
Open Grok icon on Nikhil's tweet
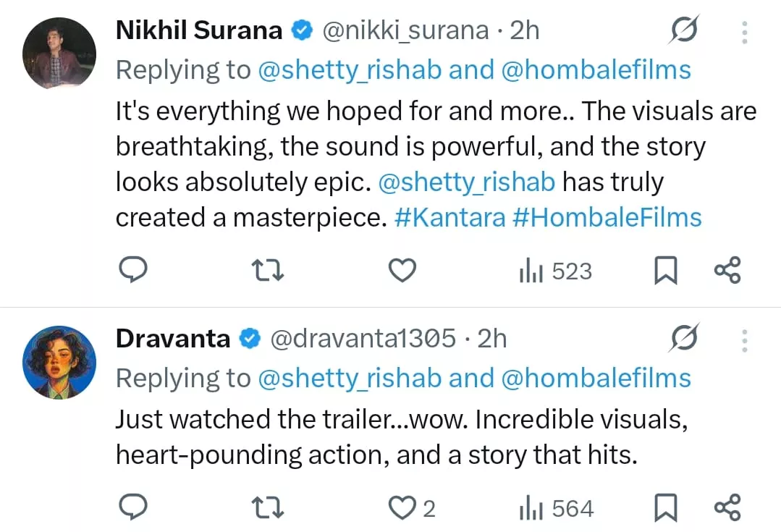pos(684,30)
